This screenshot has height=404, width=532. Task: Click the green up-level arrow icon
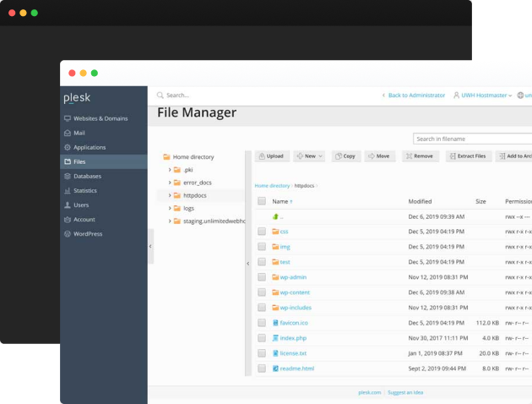pos(275,216)
